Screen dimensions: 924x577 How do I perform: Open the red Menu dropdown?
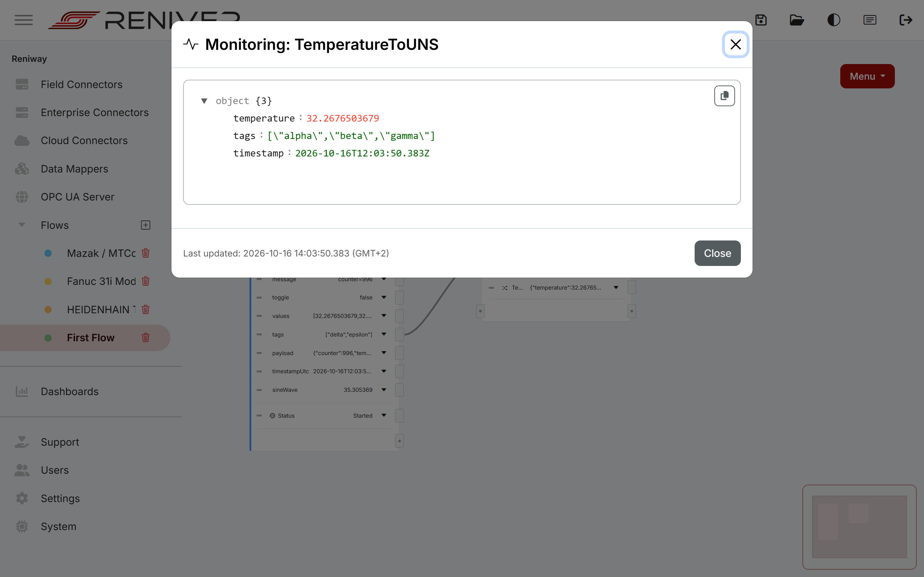click(x=867, y=76)
